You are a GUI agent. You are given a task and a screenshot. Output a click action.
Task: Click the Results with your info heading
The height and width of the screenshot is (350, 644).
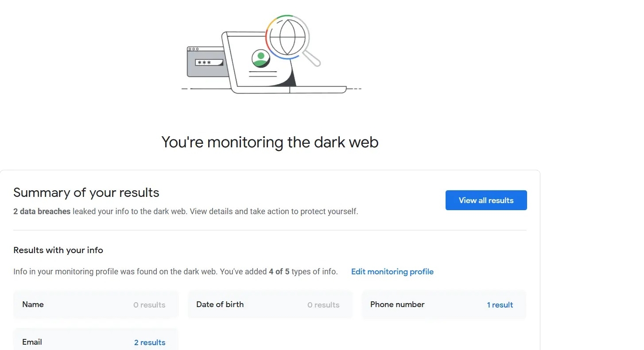[58, 250]
